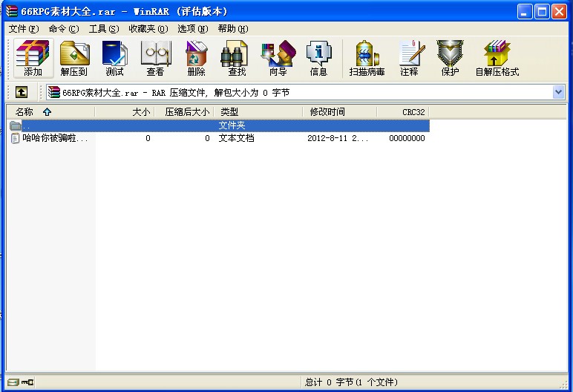573x392 pixels.
Task: Open the 文件(F) menu
Action: [24, 29]
